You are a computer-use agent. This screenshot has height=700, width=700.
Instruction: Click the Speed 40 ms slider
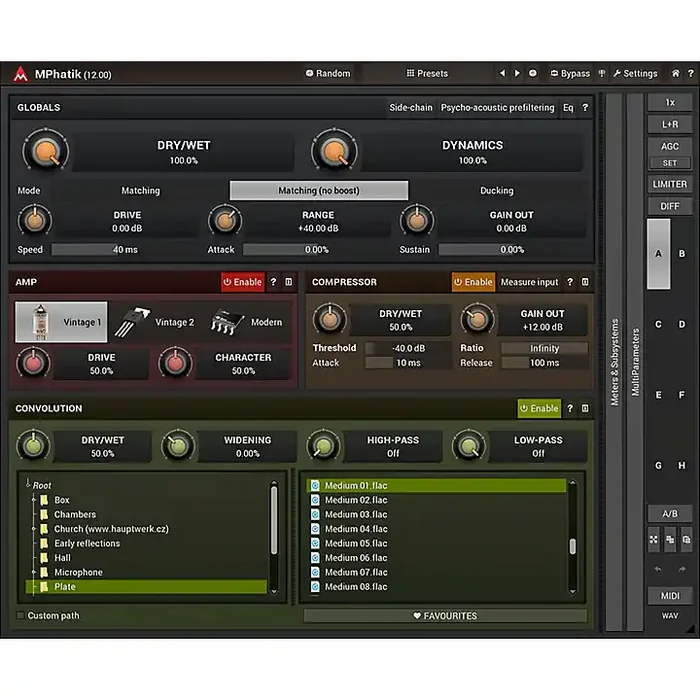click(x=124, y=250)
